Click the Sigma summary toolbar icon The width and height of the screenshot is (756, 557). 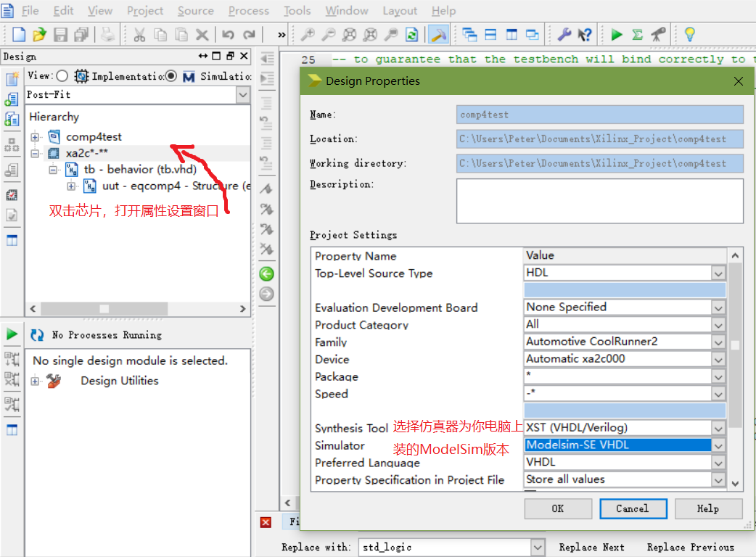pos(636,34)
